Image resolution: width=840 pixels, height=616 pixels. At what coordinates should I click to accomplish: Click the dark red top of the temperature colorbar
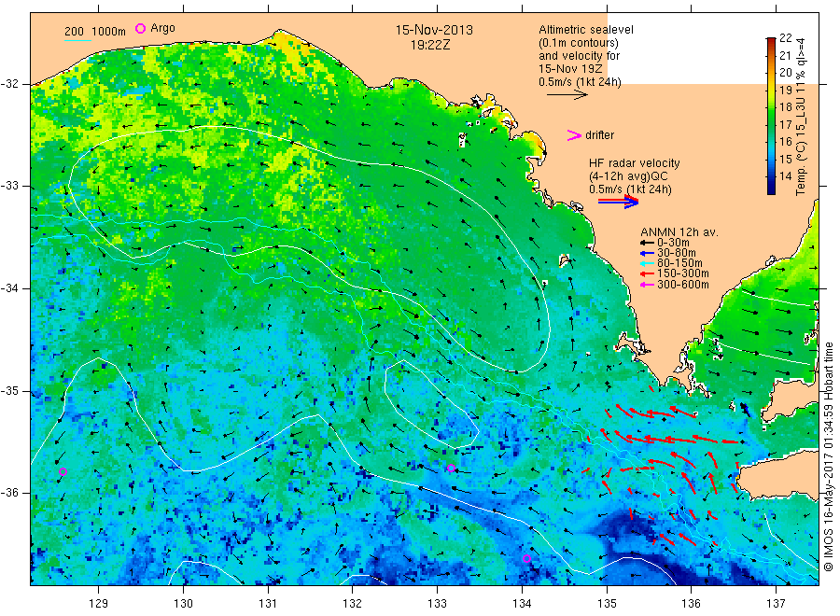click(x=771, y=41)
